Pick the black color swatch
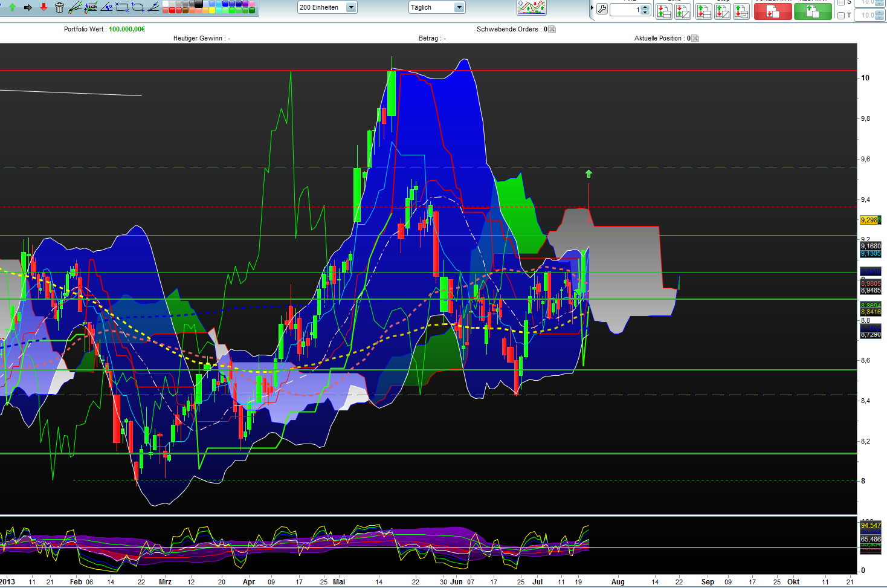Screen dimensions: 887x588 pyautogui.click(x=198, y=4)
